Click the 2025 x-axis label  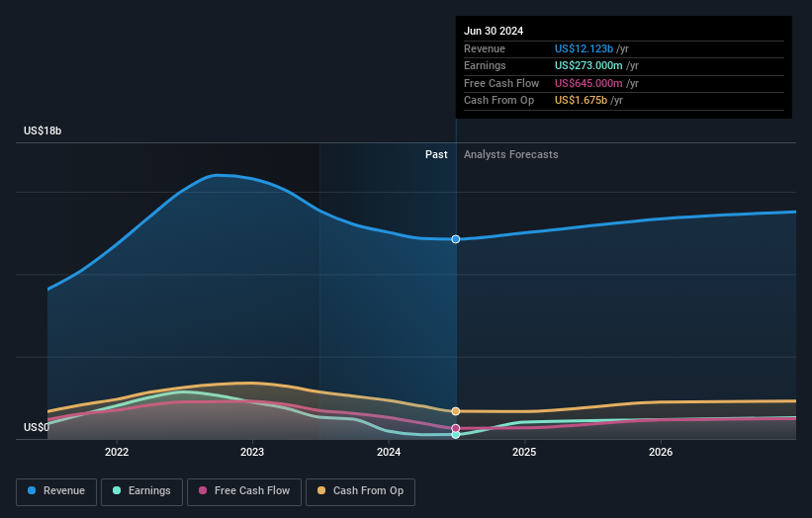click(x=524, y=452)
